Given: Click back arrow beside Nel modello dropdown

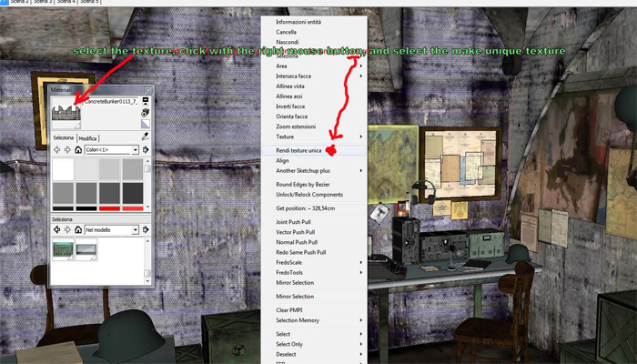Looking at the screenshot, I should (x=56, y=230).
